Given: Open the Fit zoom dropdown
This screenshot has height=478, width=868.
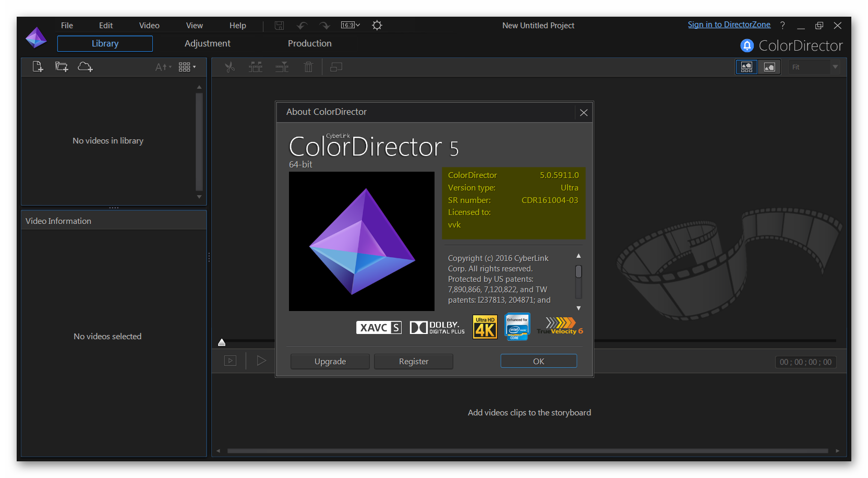Looking at the screenshot, I should [x=814, y=67].
